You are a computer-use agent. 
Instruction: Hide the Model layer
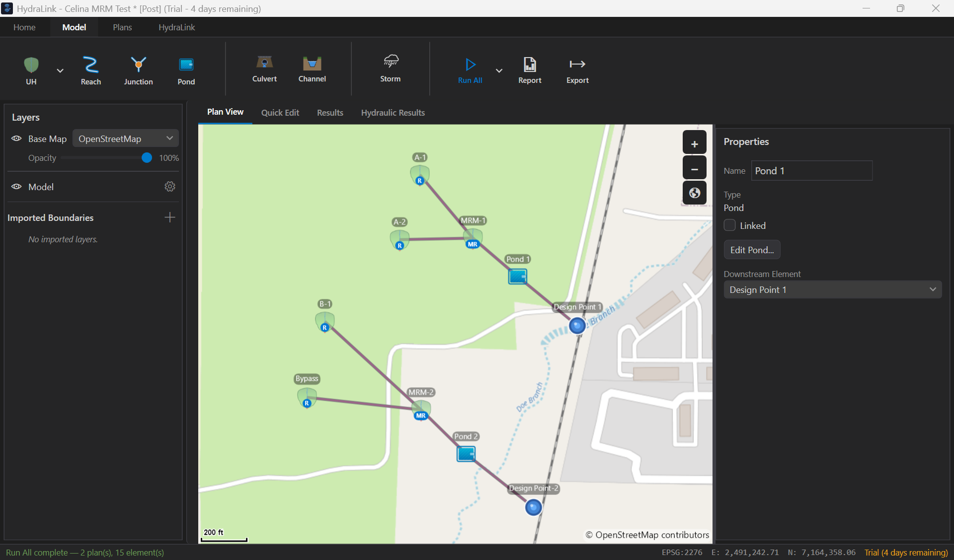pyautogui.click(x=16, y=187)
